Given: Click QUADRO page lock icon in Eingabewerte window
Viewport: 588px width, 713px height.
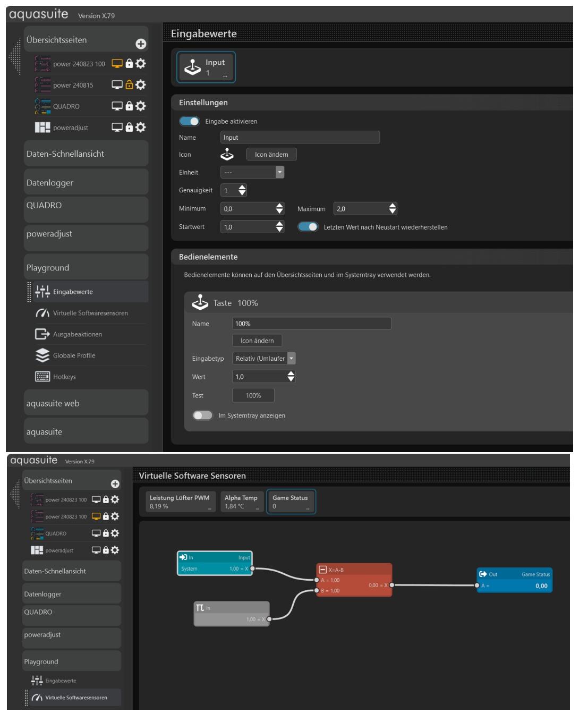Looking at the screenshot, I should (x=129, y=106).
